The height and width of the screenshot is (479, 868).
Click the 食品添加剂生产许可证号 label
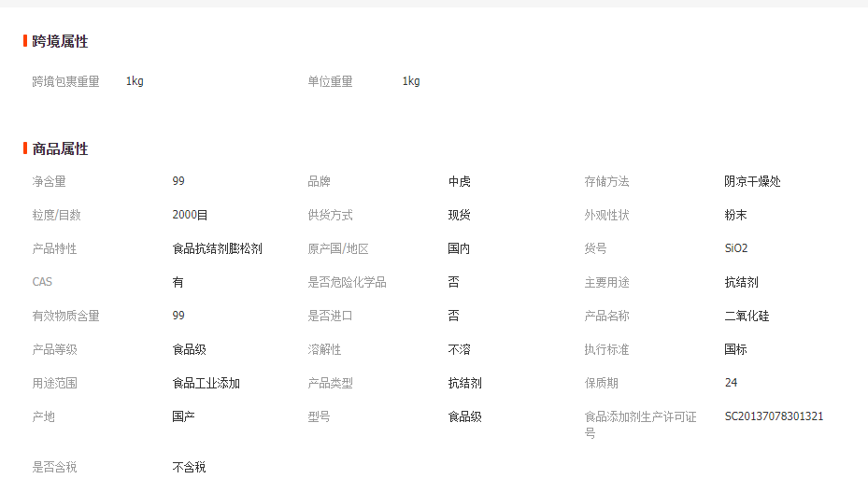640,424
